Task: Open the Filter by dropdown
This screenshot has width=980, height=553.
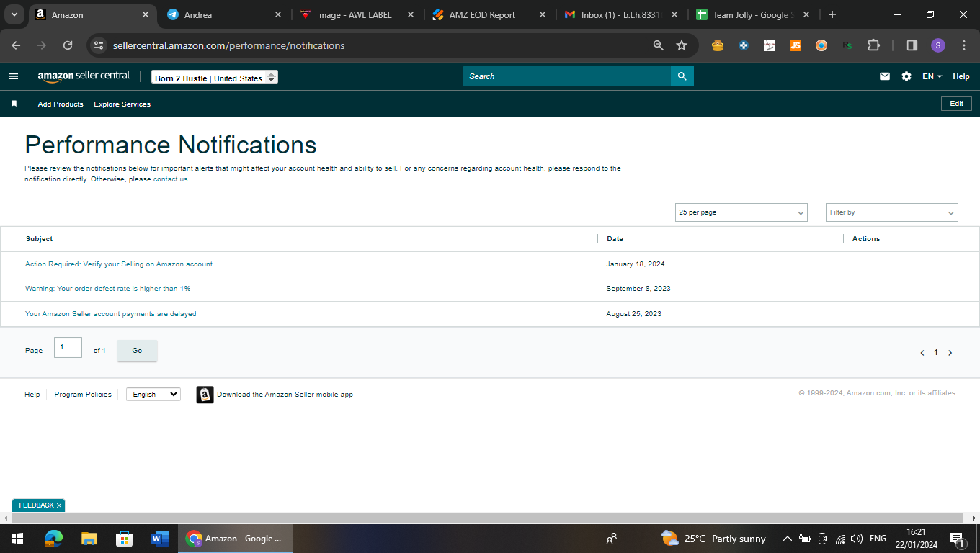Action: [x=892, y=212]
